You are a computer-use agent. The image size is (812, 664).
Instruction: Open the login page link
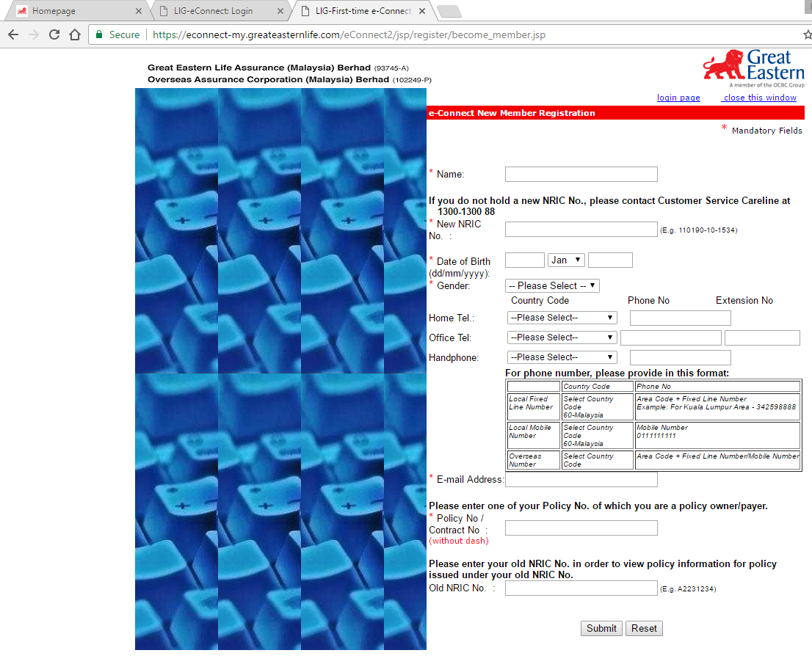tap(678, 98)
